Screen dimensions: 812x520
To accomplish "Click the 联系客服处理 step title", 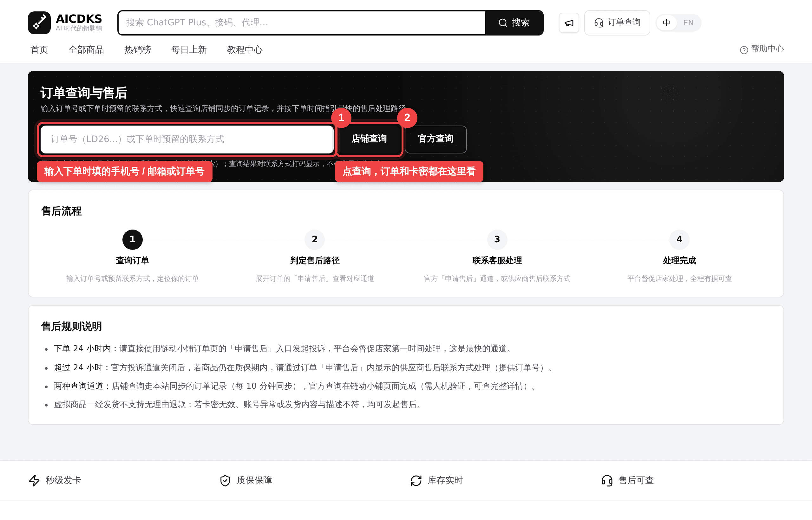I will tap(497, 261).
